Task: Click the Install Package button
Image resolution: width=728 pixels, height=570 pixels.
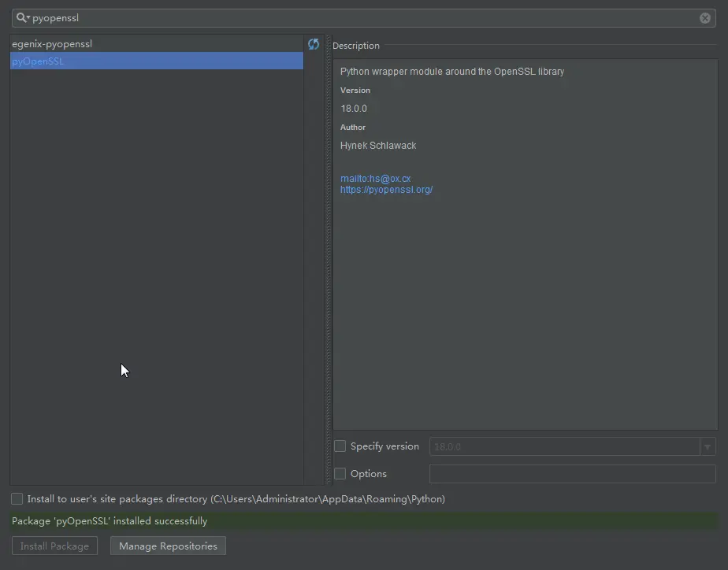Action: [x=54, y=546]
